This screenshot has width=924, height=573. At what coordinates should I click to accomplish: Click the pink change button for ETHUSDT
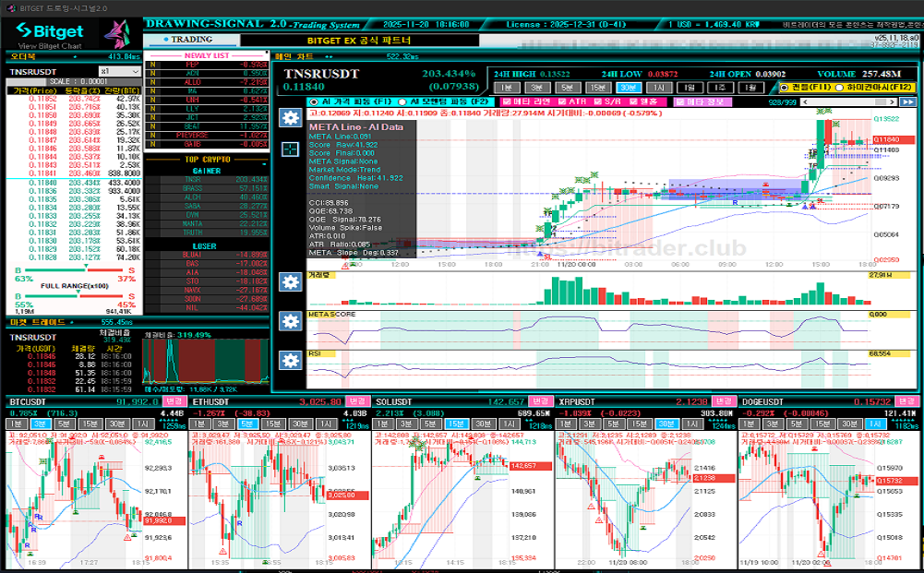coord(357,401)
